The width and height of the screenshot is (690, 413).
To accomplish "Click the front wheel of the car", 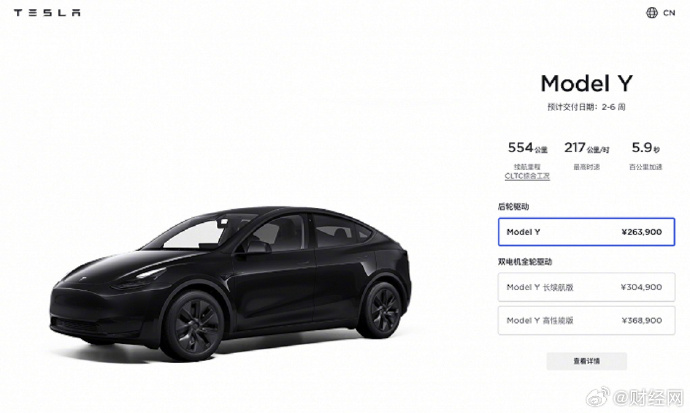I will click(193, 326).
